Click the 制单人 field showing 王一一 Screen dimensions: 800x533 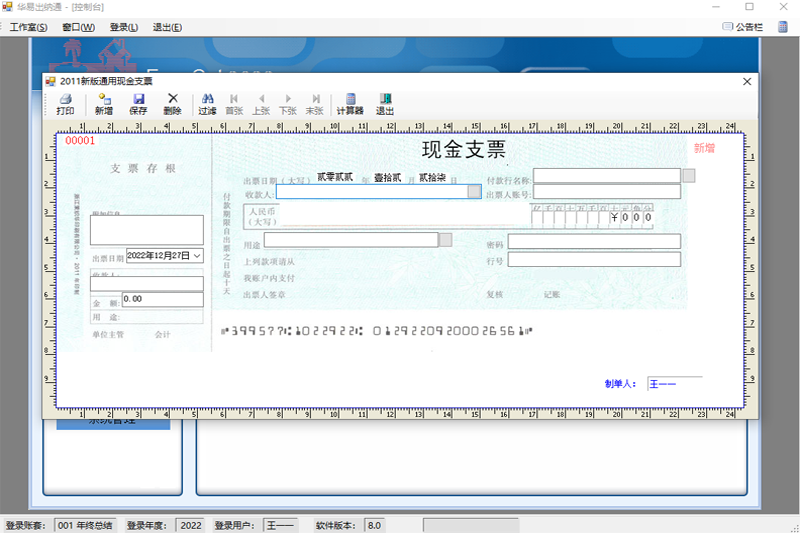pyautogui.click(x=674, y=384)
